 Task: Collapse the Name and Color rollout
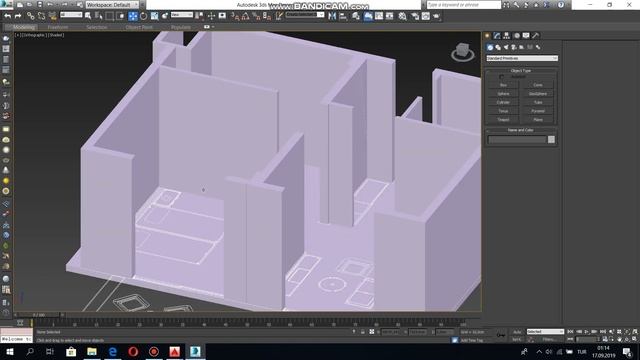point(521,130)
